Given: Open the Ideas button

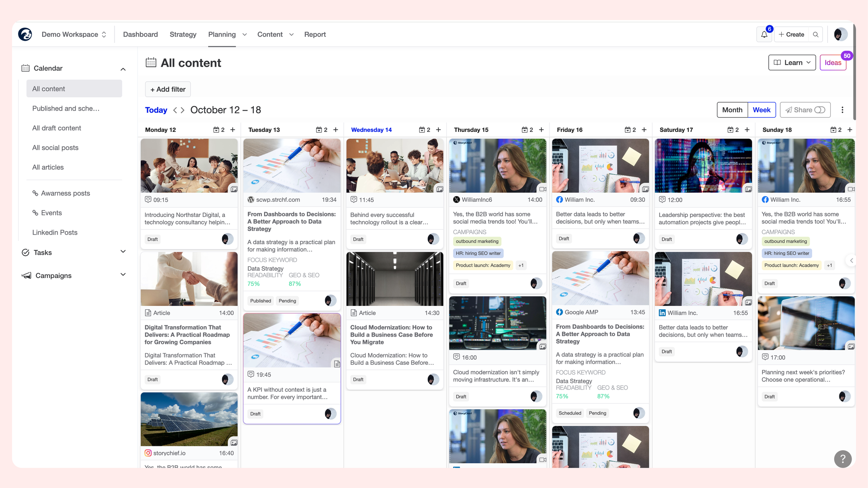Looking at the screenshot, I should pyautogui.click(x=833, y=62).
